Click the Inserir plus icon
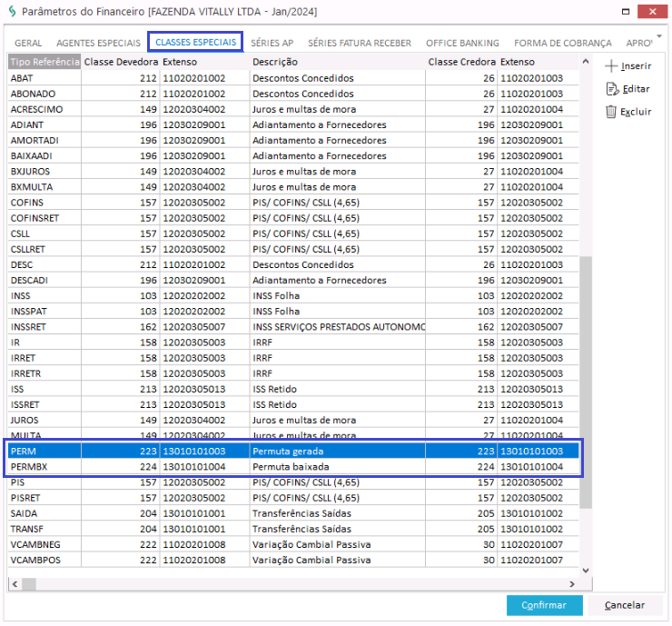Image resolution: width=672 pixels, height=626 pixels. point(611,66)
